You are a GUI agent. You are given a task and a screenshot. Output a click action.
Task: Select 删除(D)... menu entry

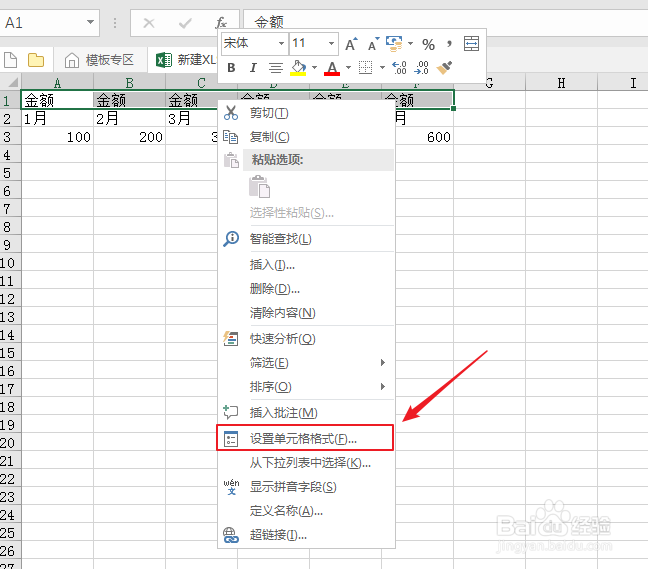pos(306,288)
